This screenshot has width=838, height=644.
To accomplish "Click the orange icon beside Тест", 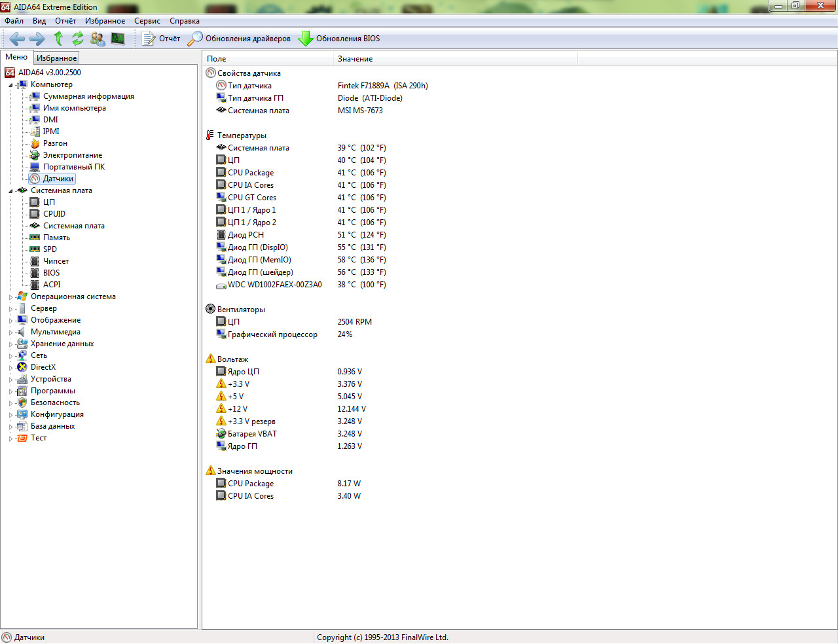I will pyautogui.click(x=22, y=438).
